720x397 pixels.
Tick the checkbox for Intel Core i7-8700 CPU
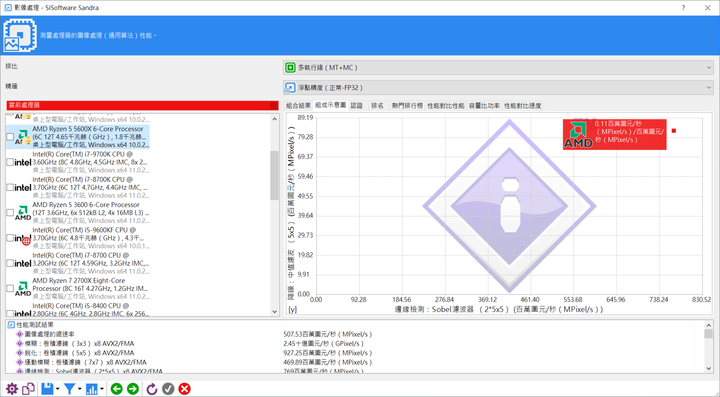tap(10, 263)
